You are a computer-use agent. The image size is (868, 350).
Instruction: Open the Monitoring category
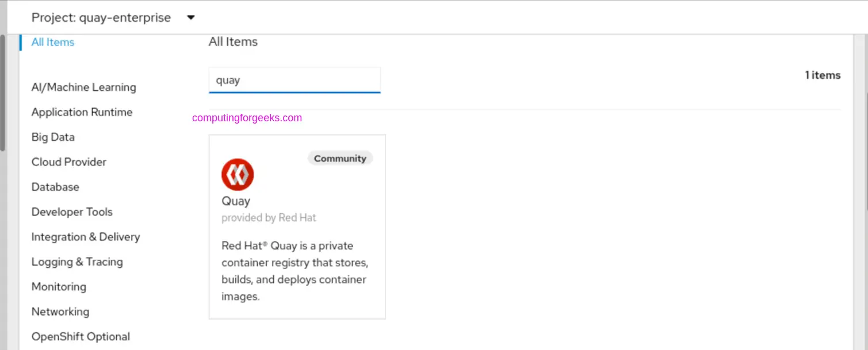pos(59,286)
